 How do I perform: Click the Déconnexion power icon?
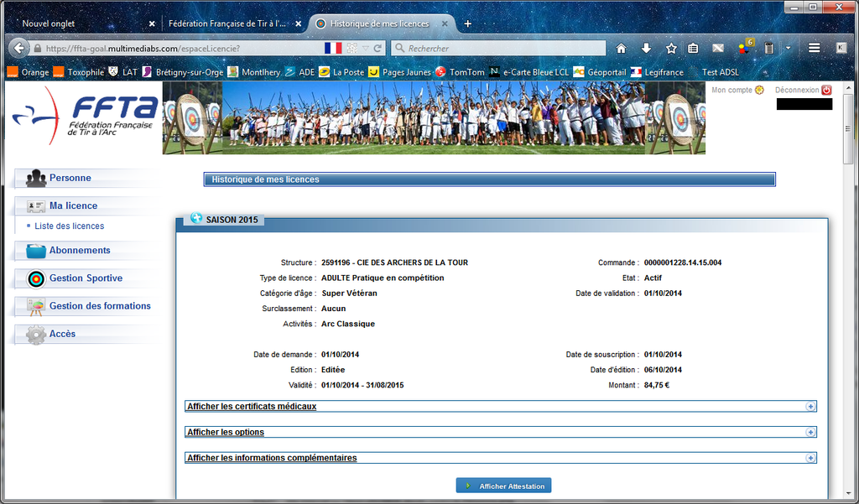[826, 90]
